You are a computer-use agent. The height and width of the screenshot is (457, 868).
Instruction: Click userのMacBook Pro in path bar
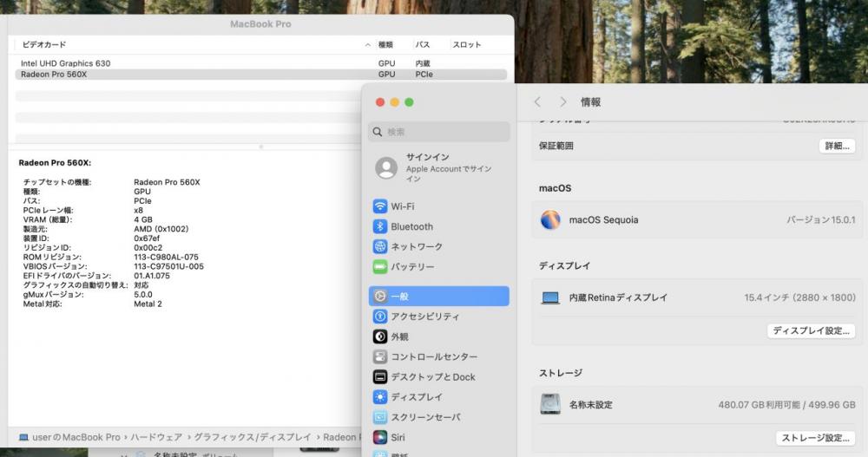click(x=76, y=437)
